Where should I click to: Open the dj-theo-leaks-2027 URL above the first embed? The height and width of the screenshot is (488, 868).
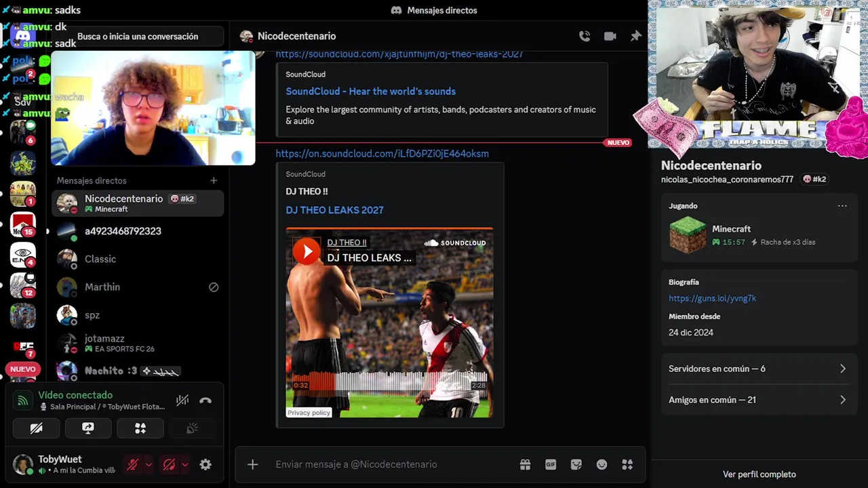pyautogui.click(x=399, y=54)
